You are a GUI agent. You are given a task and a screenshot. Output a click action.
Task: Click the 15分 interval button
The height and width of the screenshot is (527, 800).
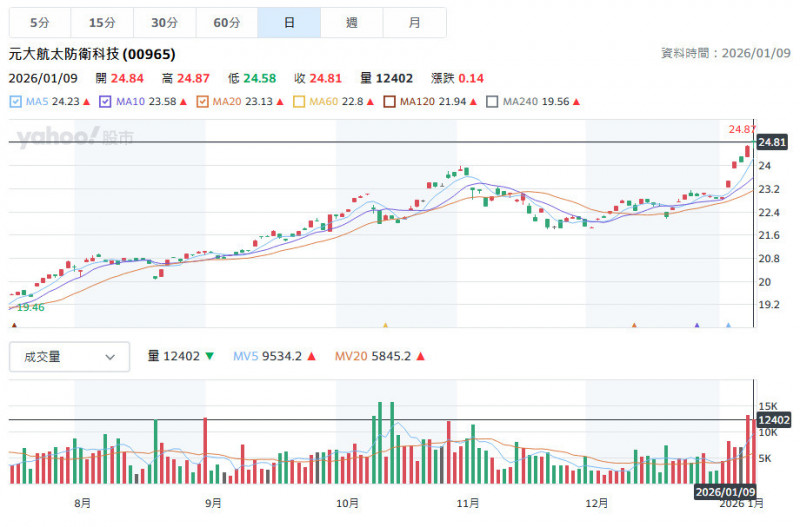pyautogui.click(x=101, y=22)
